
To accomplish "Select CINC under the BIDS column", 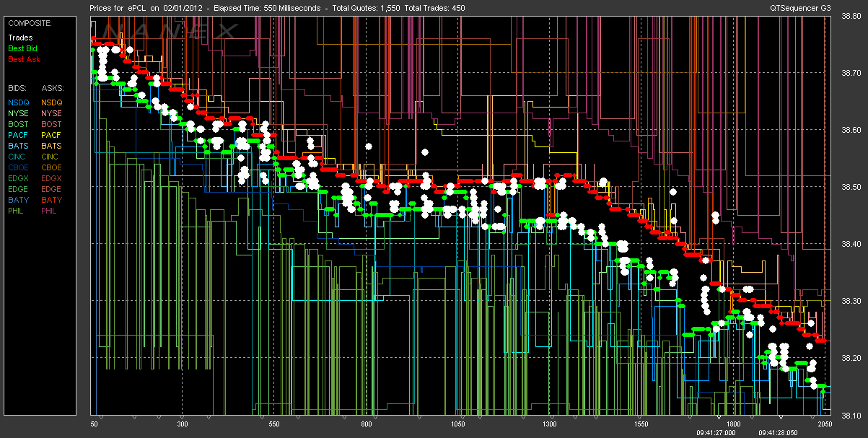I will pyautogui.click(x=17, y=157).
